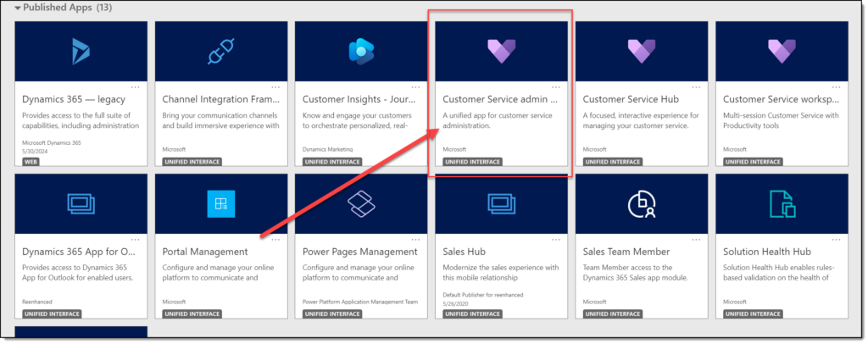Open more options for Dynamics 365 — legacy
Image resolution: width=868 pixels, height=344 pixels.
[136, 86]
